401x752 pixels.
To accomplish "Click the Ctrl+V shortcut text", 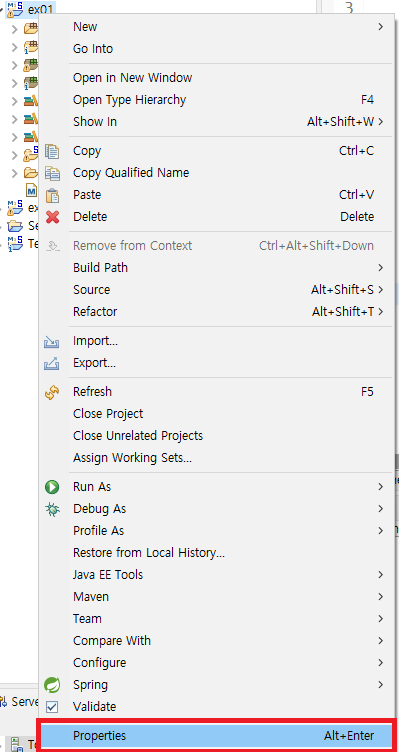I will 356,195.
